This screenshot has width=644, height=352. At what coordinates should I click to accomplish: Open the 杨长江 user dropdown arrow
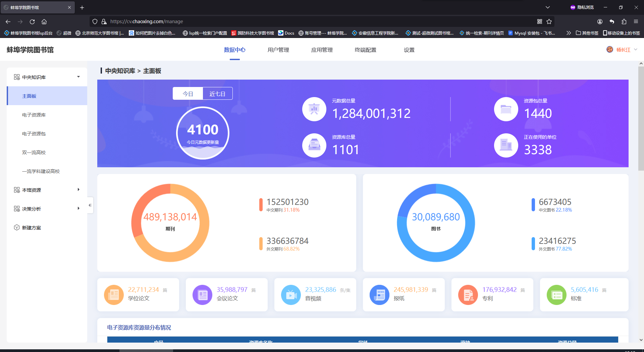pos(636,50)
